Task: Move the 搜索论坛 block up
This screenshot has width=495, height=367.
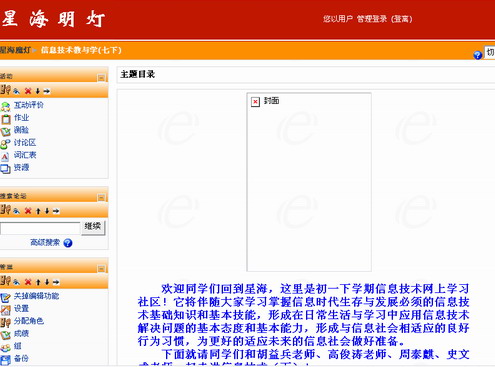Action: click(x=38, y=211)
